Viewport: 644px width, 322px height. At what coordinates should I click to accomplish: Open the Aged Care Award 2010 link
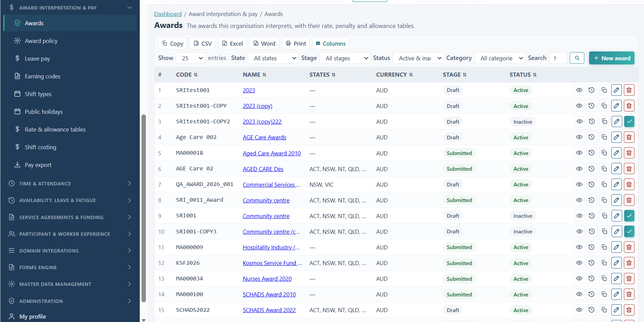pos(272,153)
